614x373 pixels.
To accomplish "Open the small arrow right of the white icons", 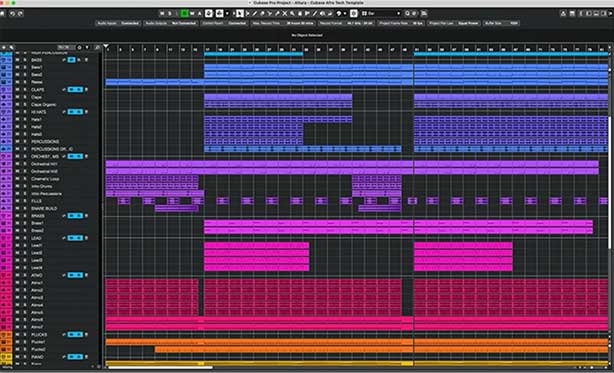I will [x=227, y=13].
